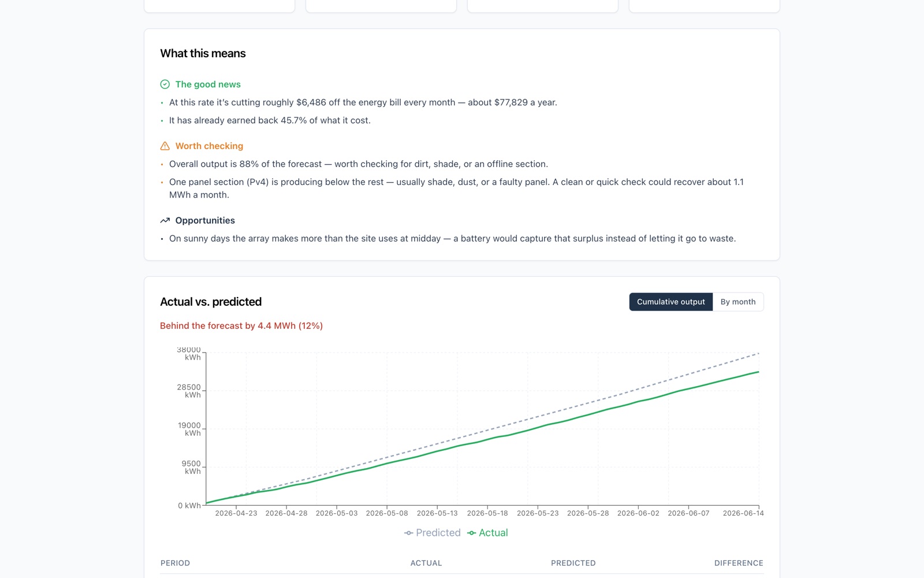Click the What this means heading
The height and width of the screenshot is (578, 924).
[203, 53]
